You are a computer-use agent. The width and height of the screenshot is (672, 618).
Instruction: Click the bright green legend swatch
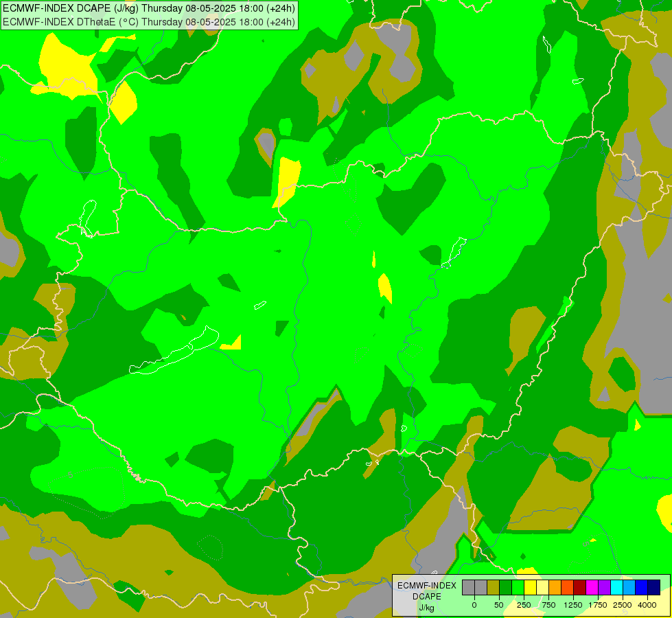(518, 588)
